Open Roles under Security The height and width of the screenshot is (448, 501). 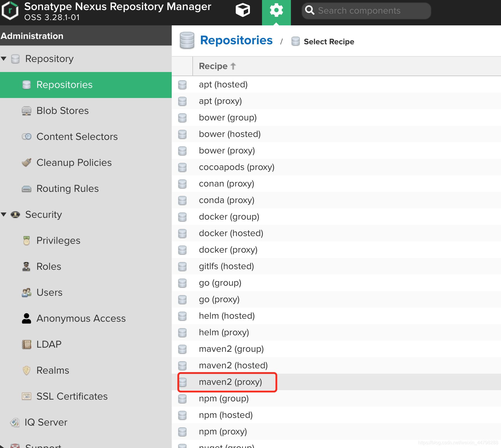click(x=86, y=266)
